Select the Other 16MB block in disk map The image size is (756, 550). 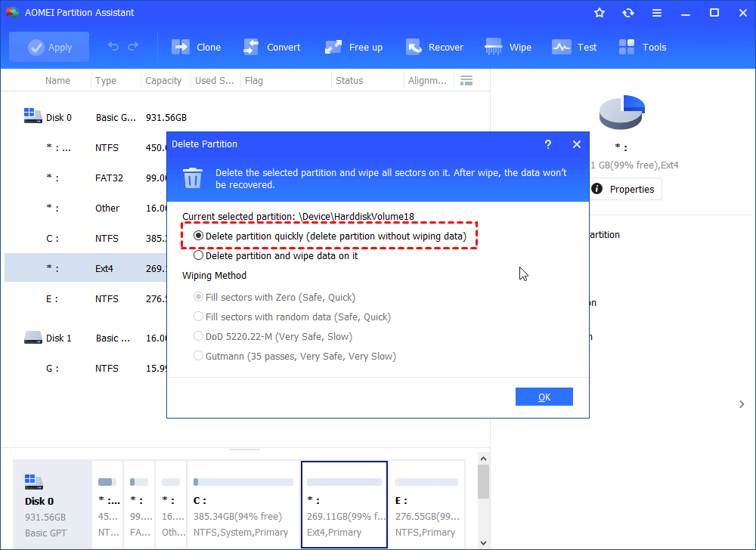[x=171, y=504]
